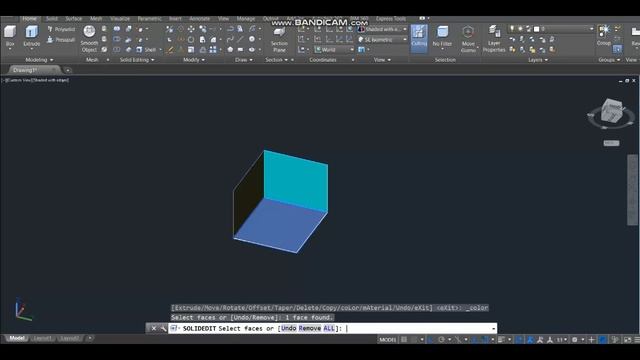Image resolution: width=640 pixels, height=360 pixels.
Task: Click the Move Gizmo button
Action: [x=468, y=39]
